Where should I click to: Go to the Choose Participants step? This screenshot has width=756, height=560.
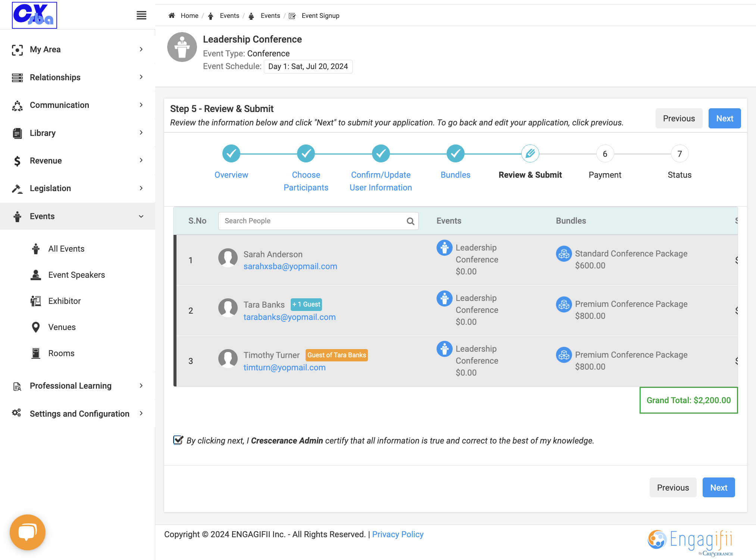[x=306, y=181]
